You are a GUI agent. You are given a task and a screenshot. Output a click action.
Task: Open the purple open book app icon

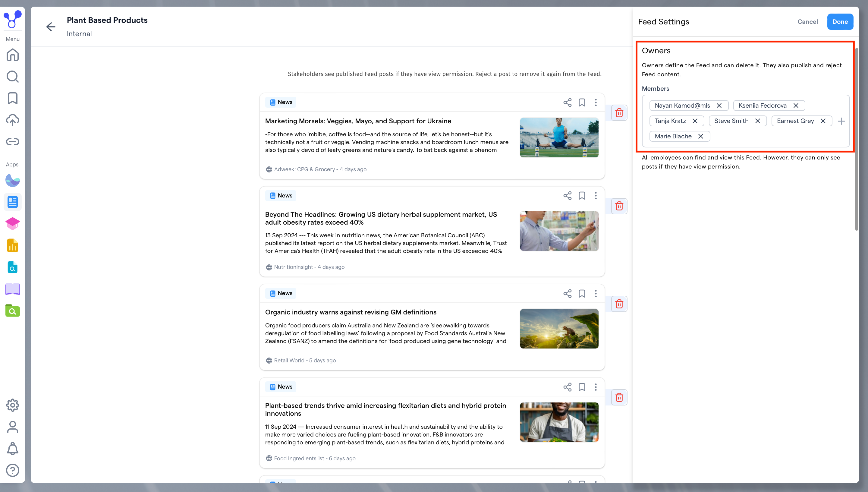[12, 289]
